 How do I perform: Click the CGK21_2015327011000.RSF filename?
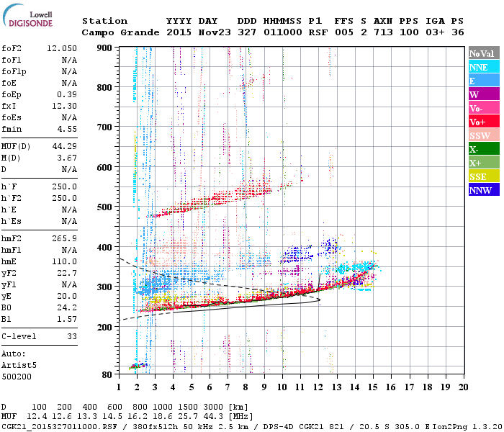pos(59,426)
